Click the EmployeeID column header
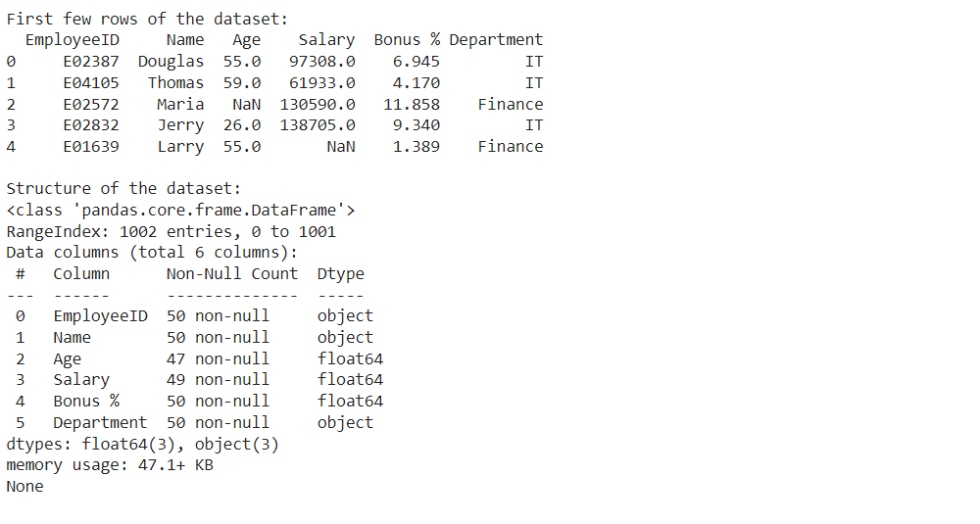Viewport: 980px width, 524px height. (72, 40)
